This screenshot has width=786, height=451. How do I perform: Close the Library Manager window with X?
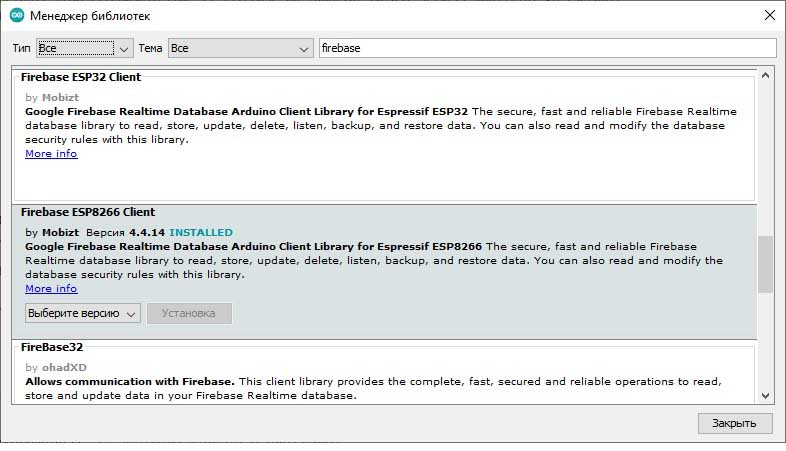[x=768, y=16]
